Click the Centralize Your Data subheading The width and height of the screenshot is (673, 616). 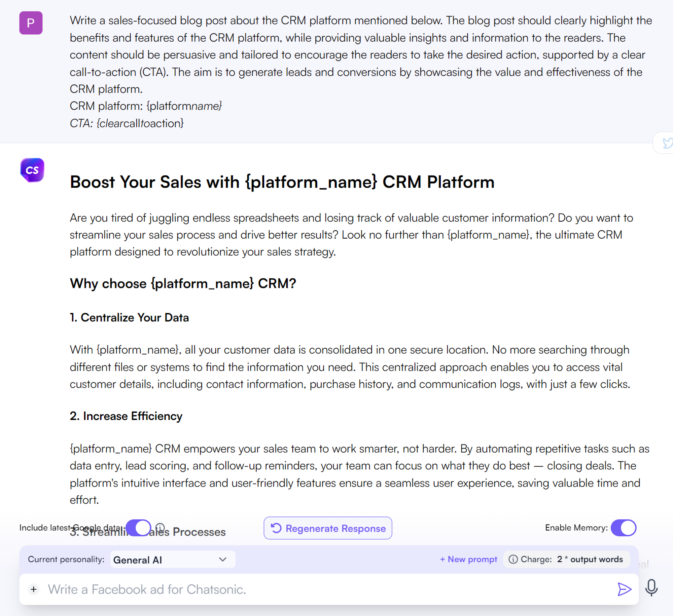coord(129,317)
